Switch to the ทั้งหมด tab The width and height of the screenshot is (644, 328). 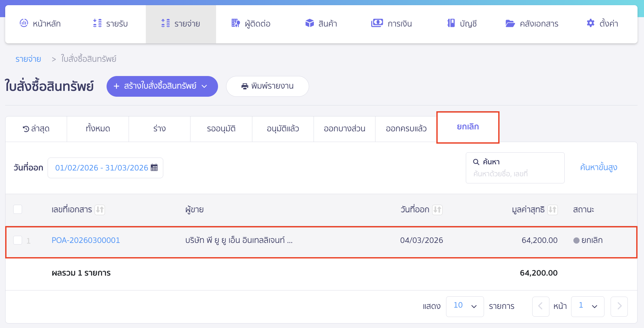pyautogui.click(x=98, y=129)
